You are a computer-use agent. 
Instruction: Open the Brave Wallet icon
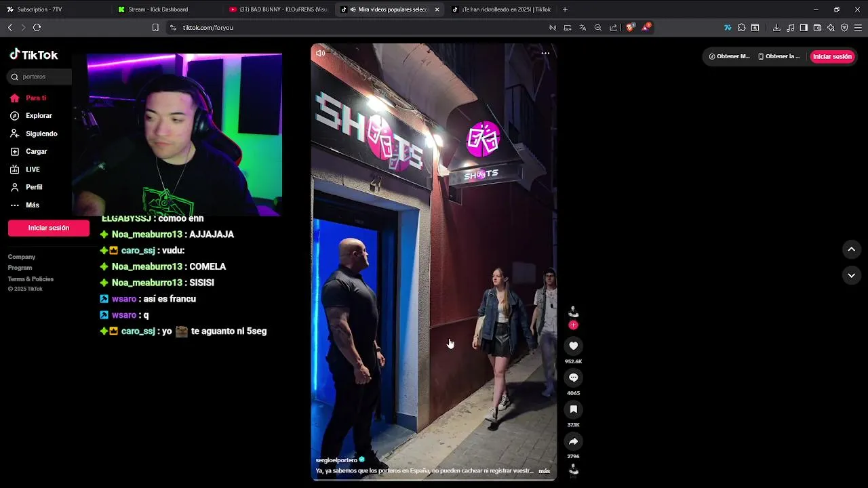pyautogui.click(x=817, y=28)
